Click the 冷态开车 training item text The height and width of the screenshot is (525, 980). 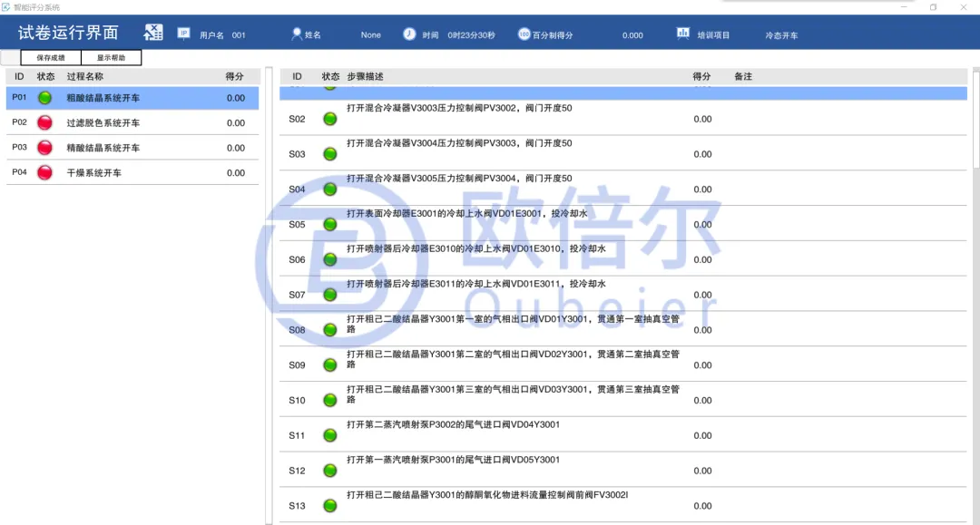(x=781, y=35)
